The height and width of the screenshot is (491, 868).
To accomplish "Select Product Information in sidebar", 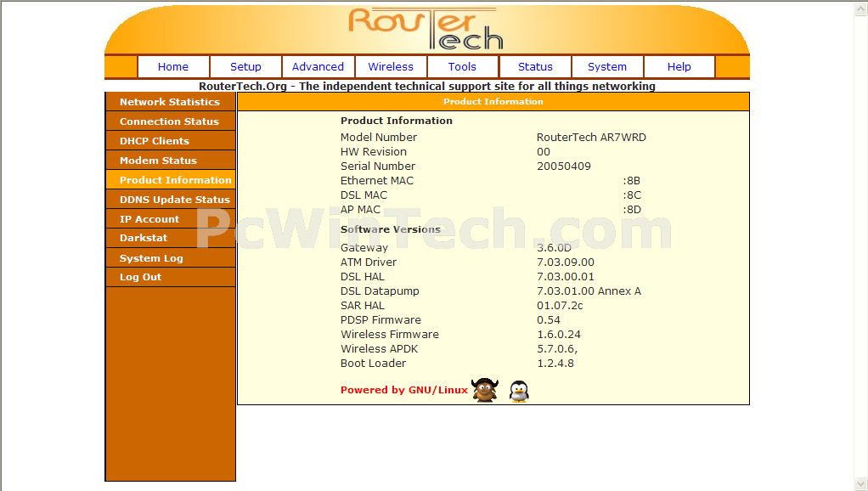I will 171,180.
